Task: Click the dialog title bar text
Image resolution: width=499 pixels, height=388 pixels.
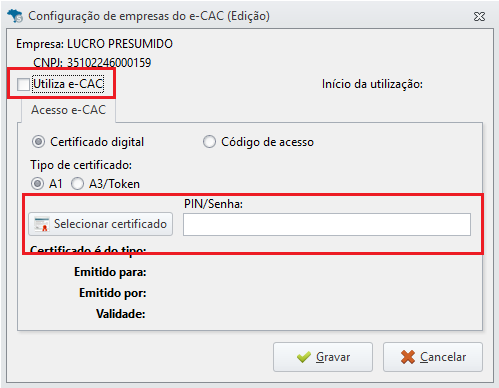Action: pyautogui.click(x=149, y=16)
